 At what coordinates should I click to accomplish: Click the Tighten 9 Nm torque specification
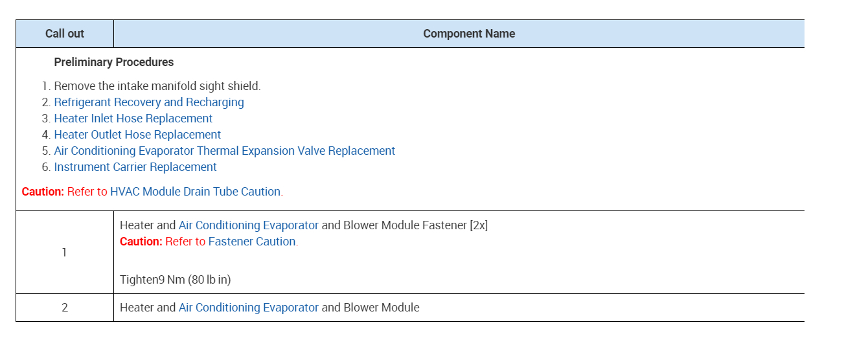[x=176, y=280]
